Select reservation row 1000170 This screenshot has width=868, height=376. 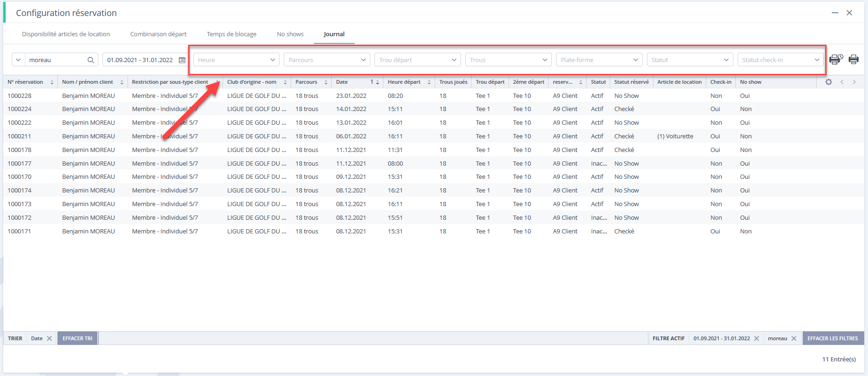click(433, 176)
